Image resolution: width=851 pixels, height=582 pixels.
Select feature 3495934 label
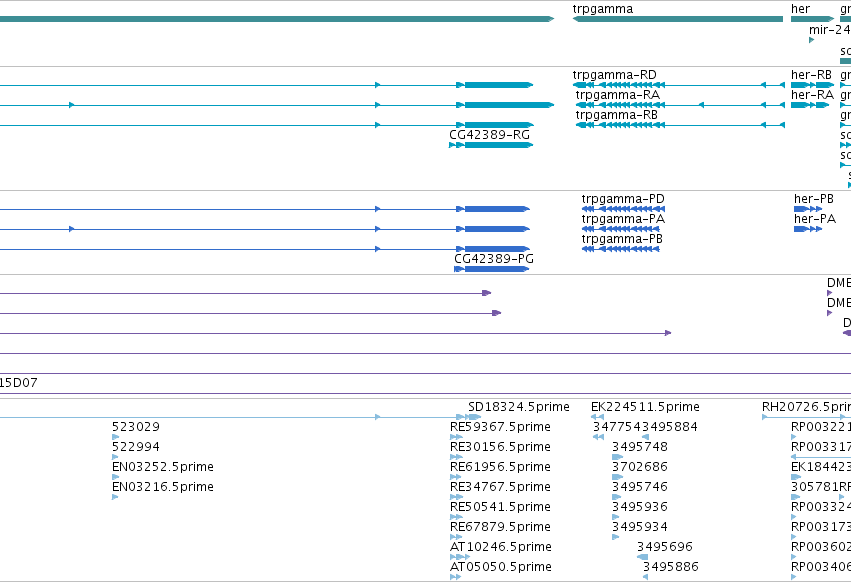pyautogui.click(x=639, y=527)
